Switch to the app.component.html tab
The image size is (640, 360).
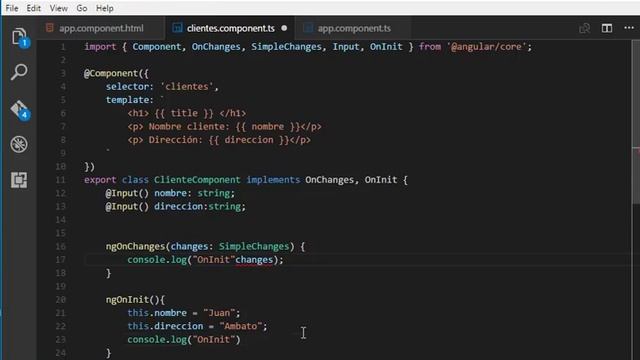pos(101,28)
